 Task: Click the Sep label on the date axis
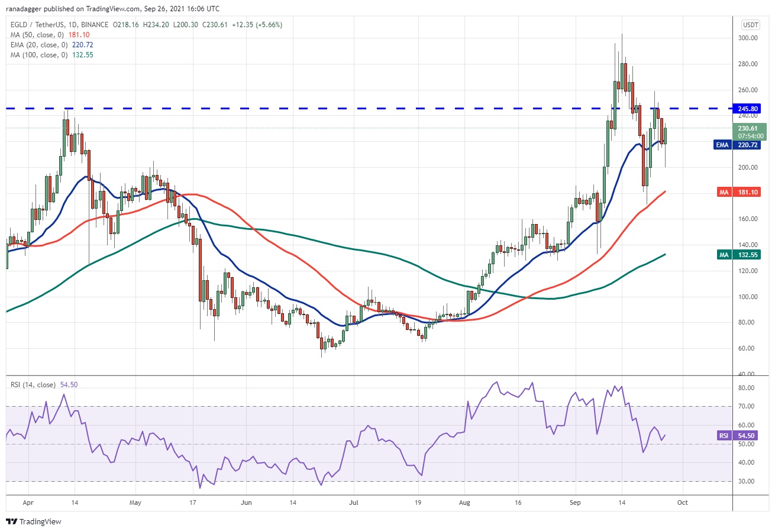pyautogui.click(x=576, y=502)
